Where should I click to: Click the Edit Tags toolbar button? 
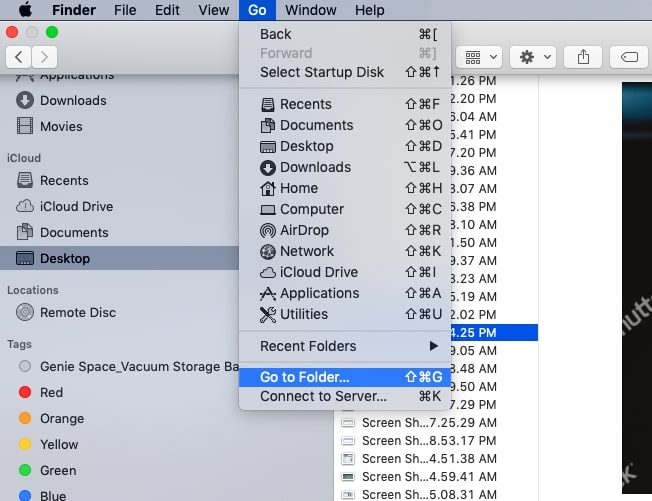pos(629,57)
